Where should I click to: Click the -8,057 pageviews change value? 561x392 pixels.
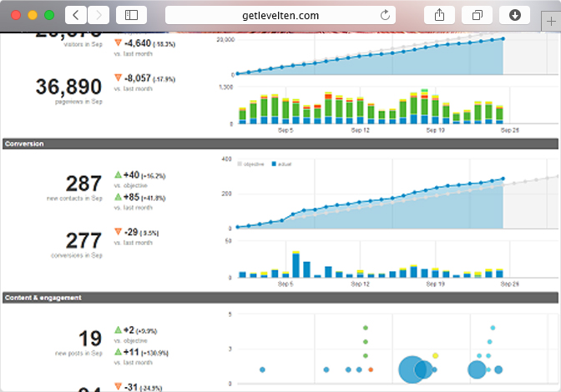point(138,78)
